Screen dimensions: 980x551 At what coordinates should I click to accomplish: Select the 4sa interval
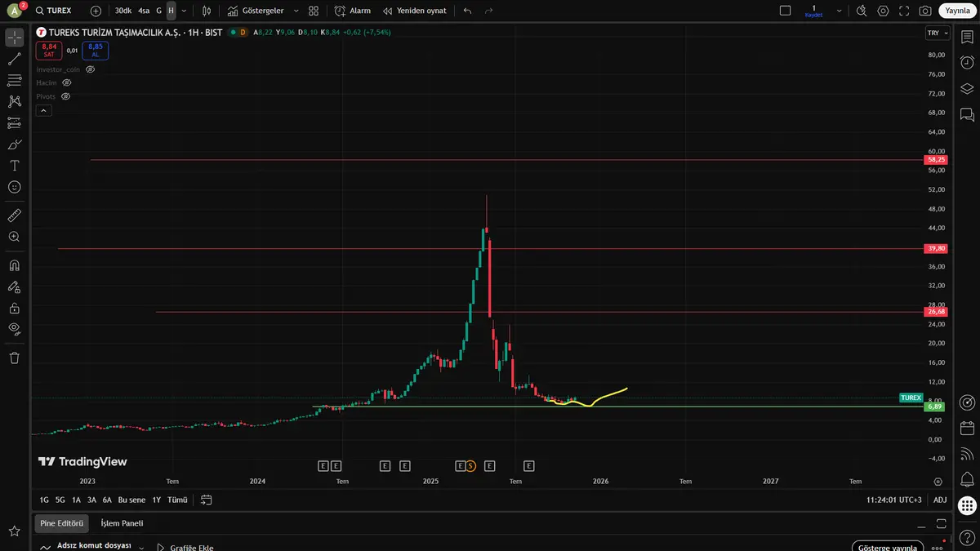click(x=144, y=11)
